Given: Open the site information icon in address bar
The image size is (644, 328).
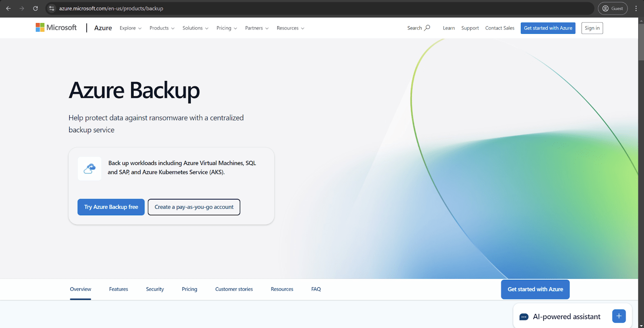Looking at the screenshot, I should point(52,8).
